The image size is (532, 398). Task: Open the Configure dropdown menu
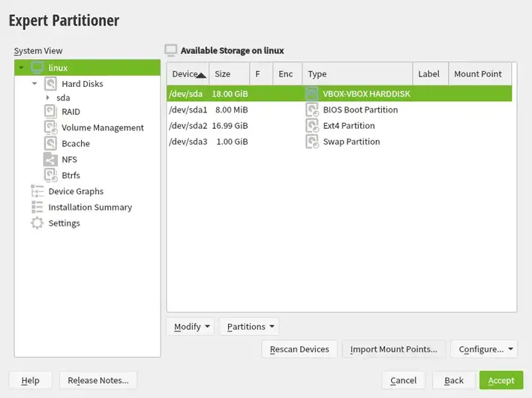click(484, 349)
